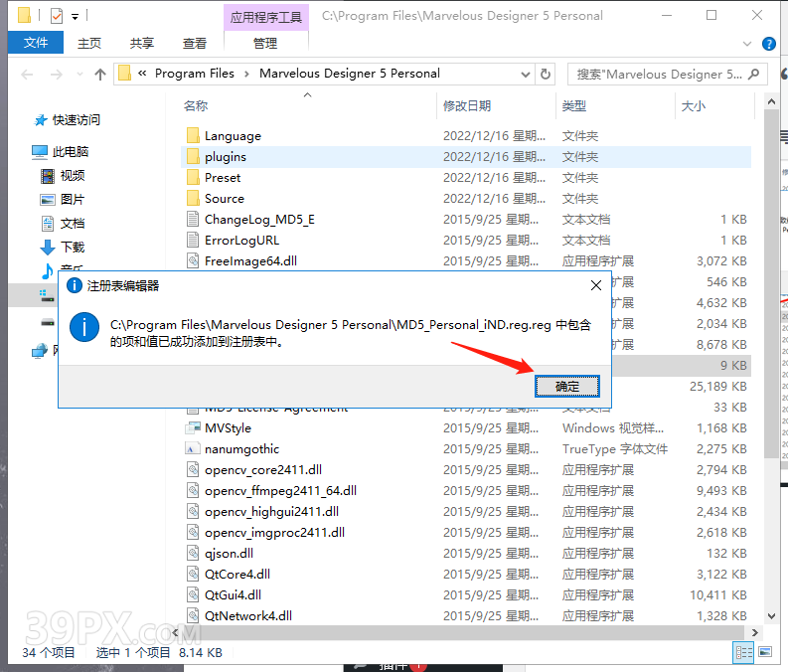Switch to the 主页 ribbon tab

[x=89, y=43]
